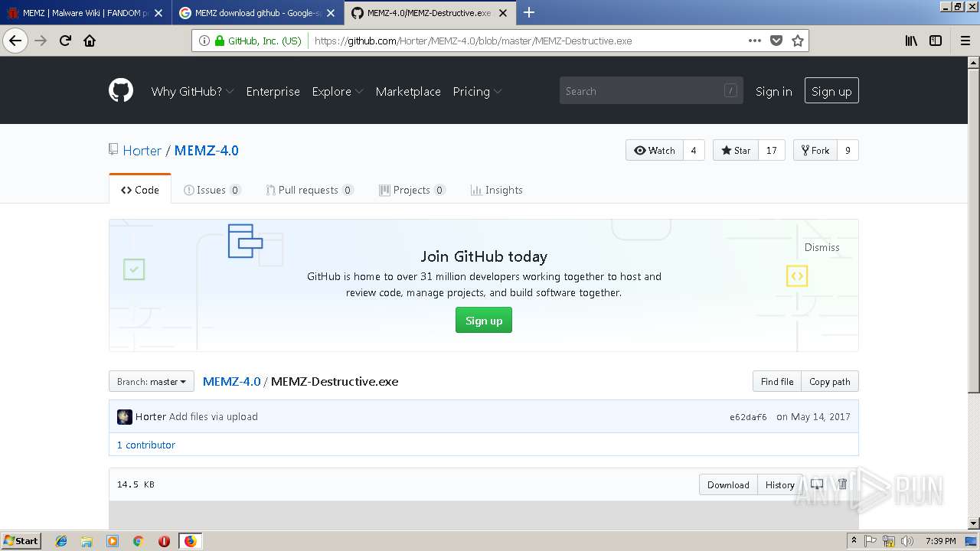Click the GitHub search field
The height and width of the screenshot is (551, 980).
point(652,91)
